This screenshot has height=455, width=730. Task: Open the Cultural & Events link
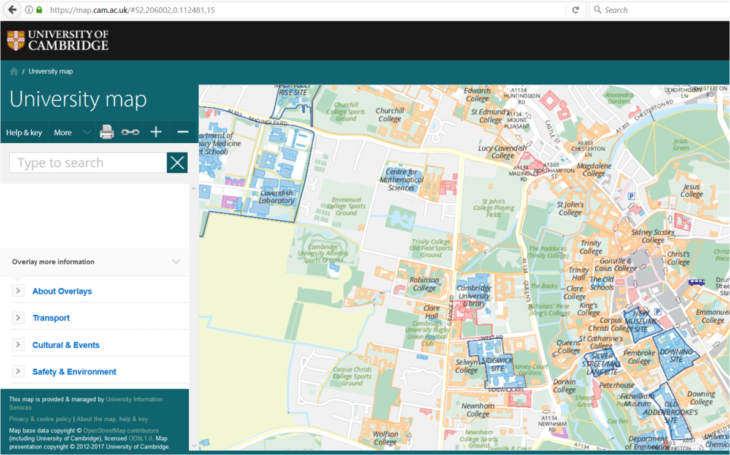(x=66, y=345)
